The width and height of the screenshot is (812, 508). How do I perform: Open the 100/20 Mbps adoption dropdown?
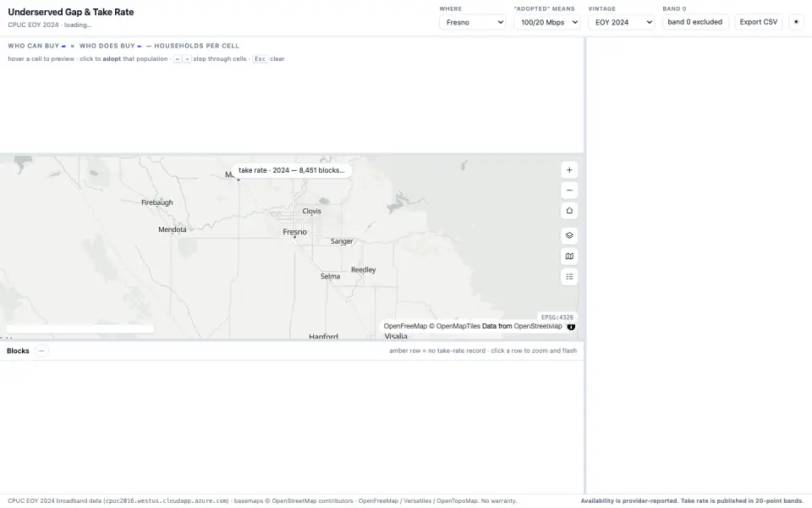(547, 22)
